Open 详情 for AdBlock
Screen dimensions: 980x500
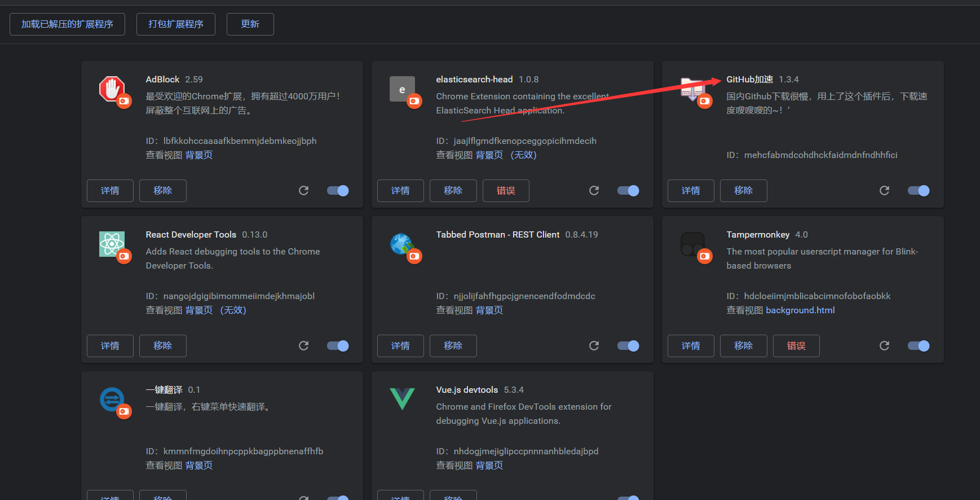click(x=110, y=191)
